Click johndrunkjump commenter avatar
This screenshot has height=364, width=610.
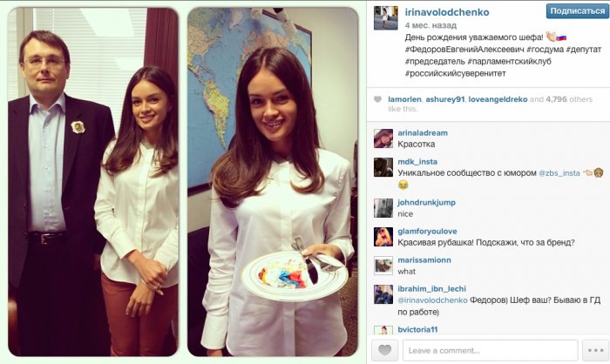click(x=383, y=208)
